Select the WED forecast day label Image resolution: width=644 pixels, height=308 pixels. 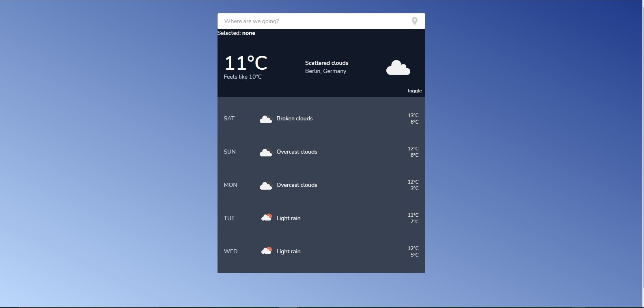tap(230, 252)
